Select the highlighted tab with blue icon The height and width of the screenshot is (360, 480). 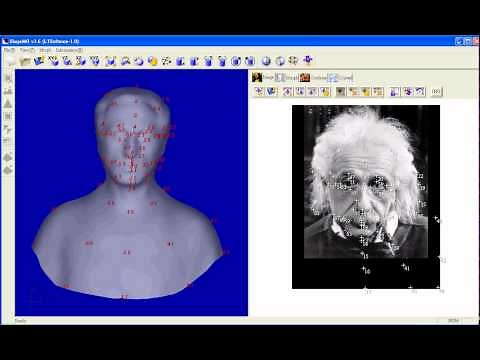[340, 77]
